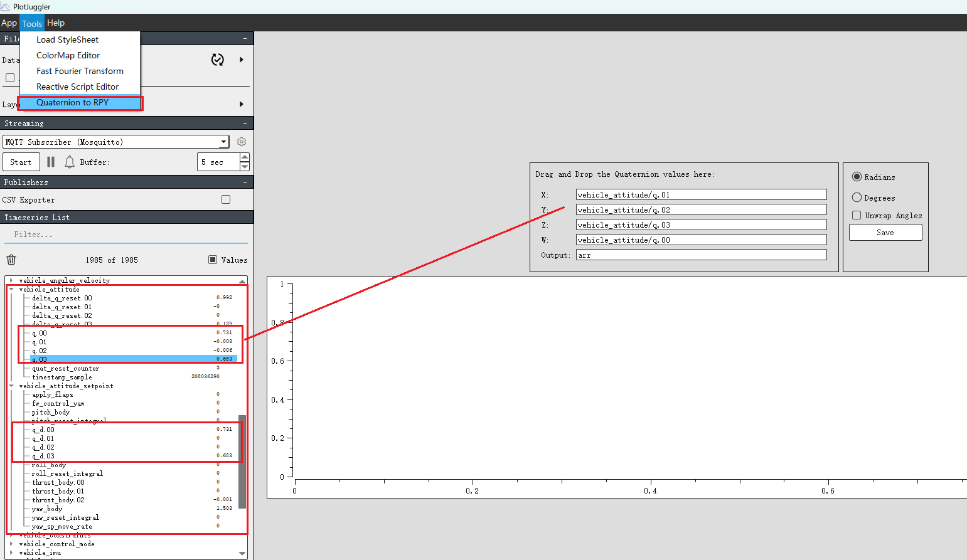This screenshot has width=967, height=560.
Task: Click the notification bell icon near Buffer
Action: click(70, 162)
